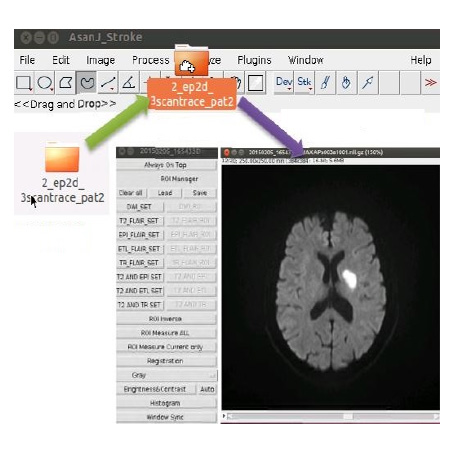The image size is (454, 454).
Task: Select the Oval selection tool
Action: [45, 83]
